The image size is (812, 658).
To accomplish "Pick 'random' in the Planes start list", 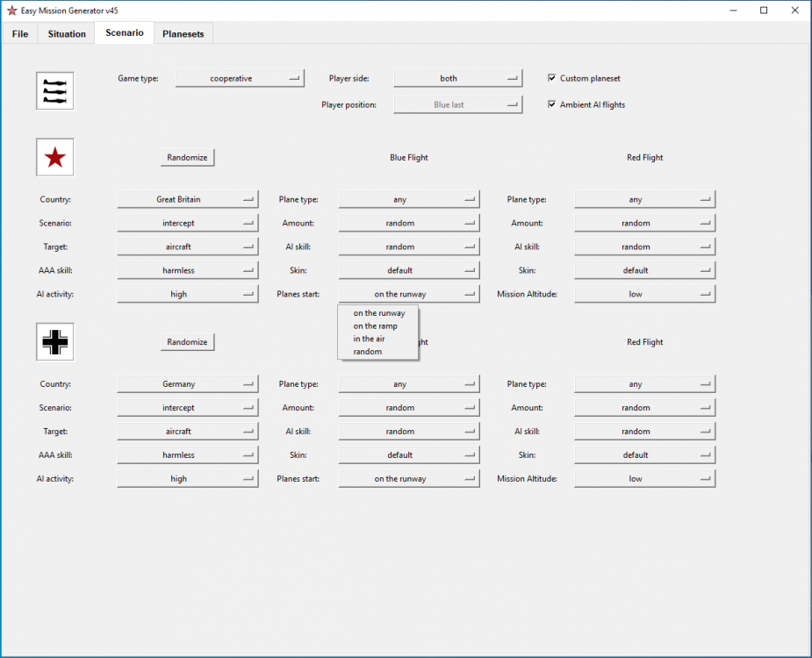I will (x=368, y=352).
